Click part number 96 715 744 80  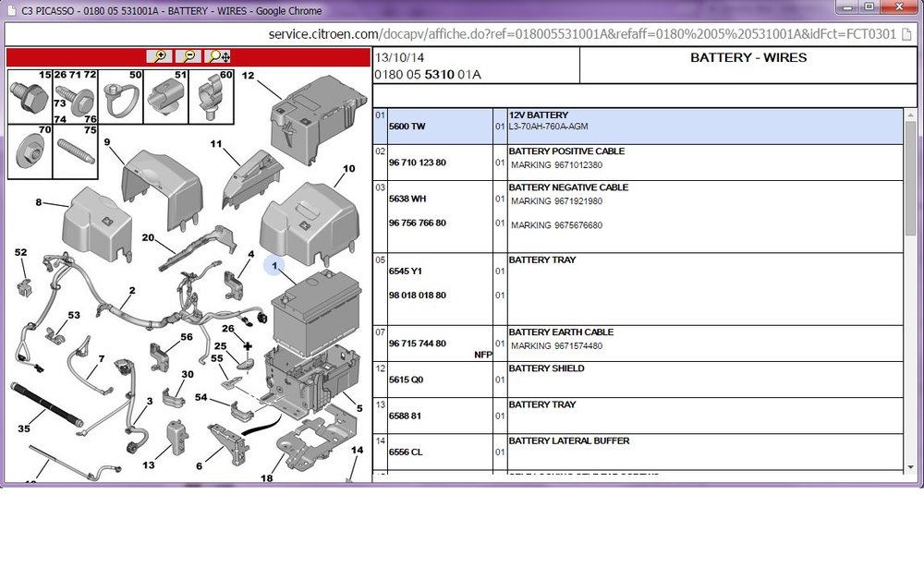click(x=418, y=344)
